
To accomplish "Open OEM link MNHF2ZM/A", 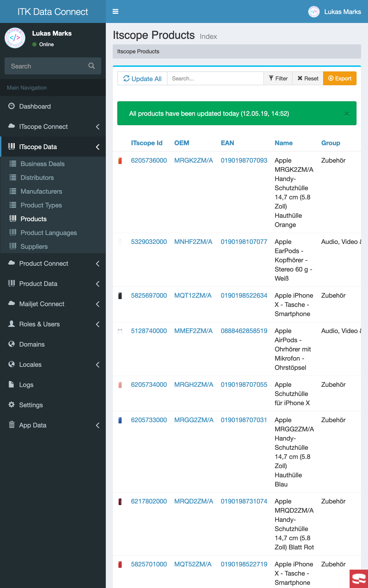I will pyautogui.click(x=193, y=242).
